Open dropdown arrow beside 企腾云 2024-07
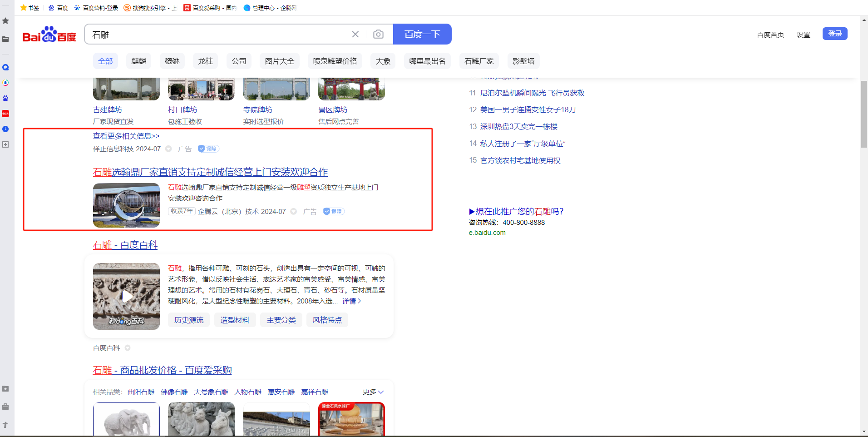The image size is (868, 437). tap(294, 211)
